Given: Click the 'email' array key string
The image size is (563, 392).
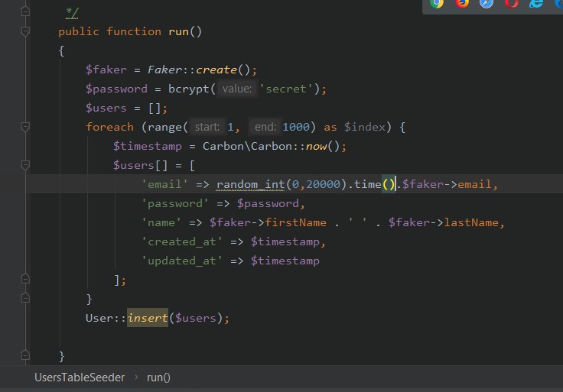Looking at the screenshot, I should (164, 184).
